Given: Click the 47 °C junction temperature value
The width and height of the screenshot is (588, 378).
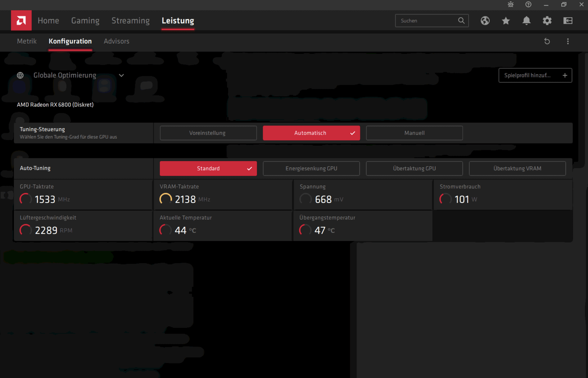Looking at the screenshot, I should pos(324,230).
